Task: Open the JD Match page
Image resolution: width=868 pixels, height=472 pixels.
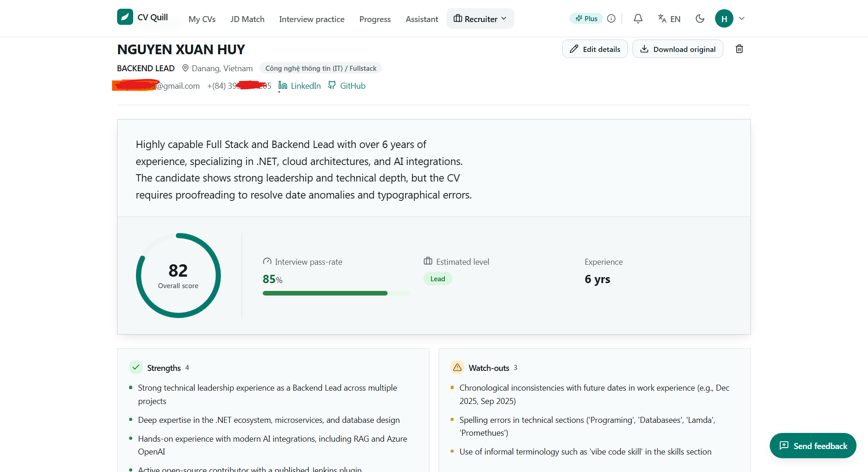Action: [x=248, y=19]
